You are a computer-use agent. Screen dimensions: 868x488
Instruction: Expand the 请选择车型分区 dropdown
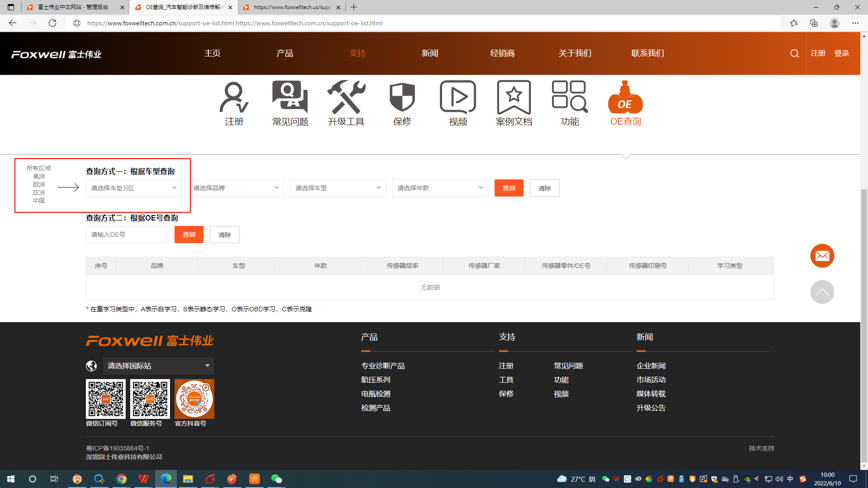click(x=133, y=188)
